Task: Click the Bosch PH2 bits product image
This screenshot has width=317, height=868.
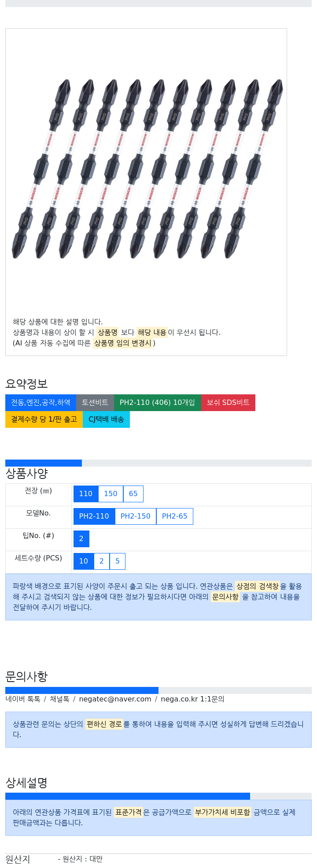Action: coord(147,169)
